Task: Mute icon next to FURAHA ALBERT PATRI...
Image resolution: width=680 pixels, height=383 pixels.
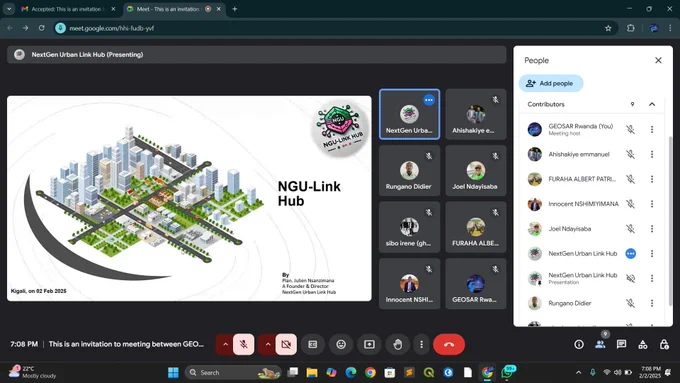Action: (x=631, y=179)
